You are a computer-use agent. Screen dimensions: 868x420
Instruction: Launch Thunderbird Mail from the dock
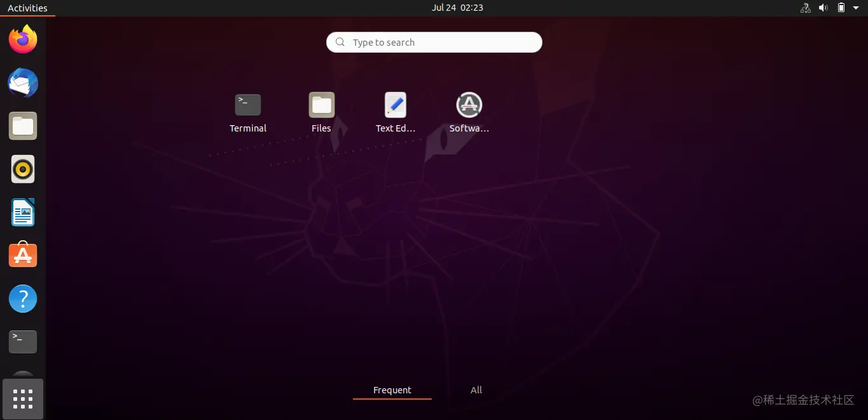pos(23,83)
